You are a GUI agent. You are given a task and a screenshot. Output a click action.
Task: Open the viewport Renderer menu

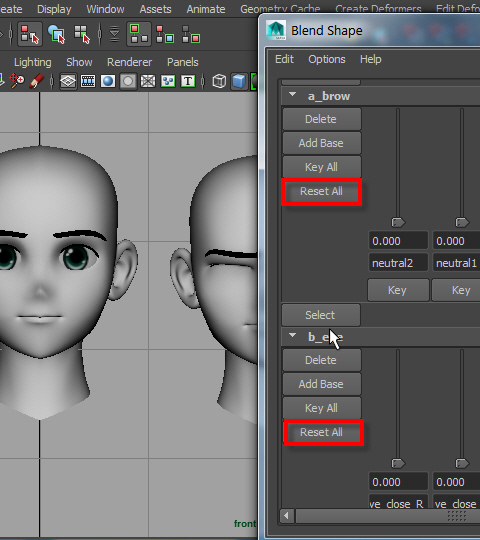pos(129,62)
